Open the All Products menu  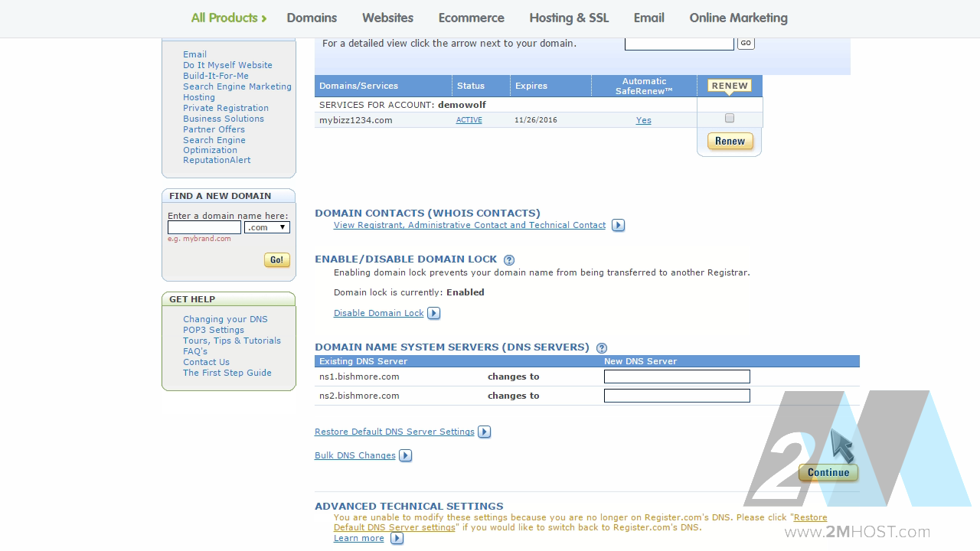[x=229, y=18]
